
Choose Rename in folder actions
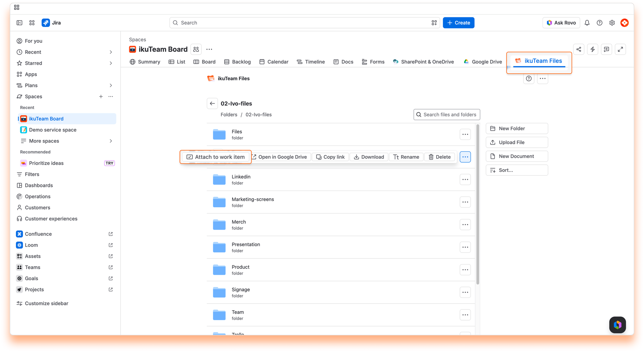(x=406, y=157)
